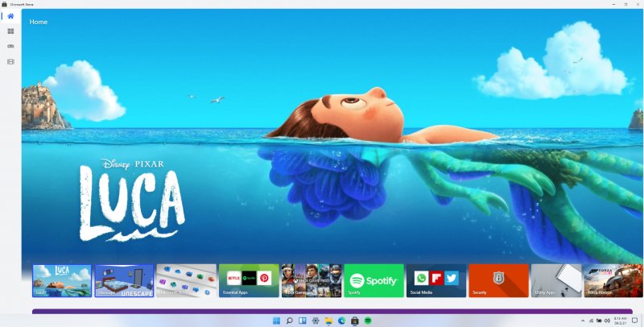Expand the system tray hidden icons chevron

(583, 321)
